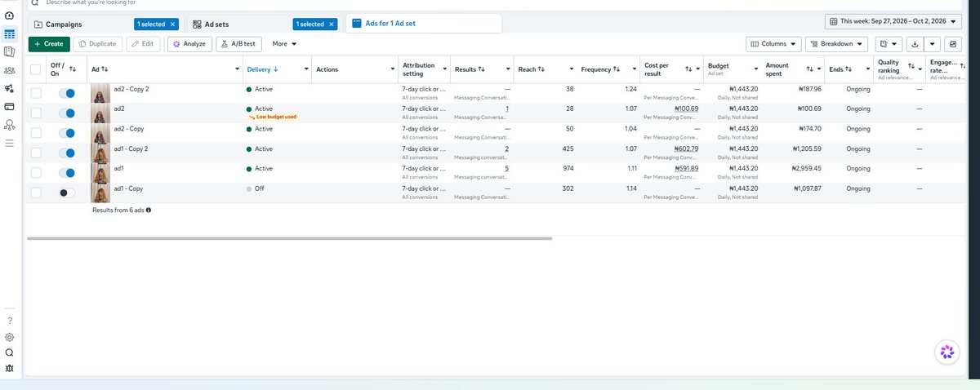Tick the checkbox for ad2 - Copy 2
The image size is (980, 390).
point(35,94)
